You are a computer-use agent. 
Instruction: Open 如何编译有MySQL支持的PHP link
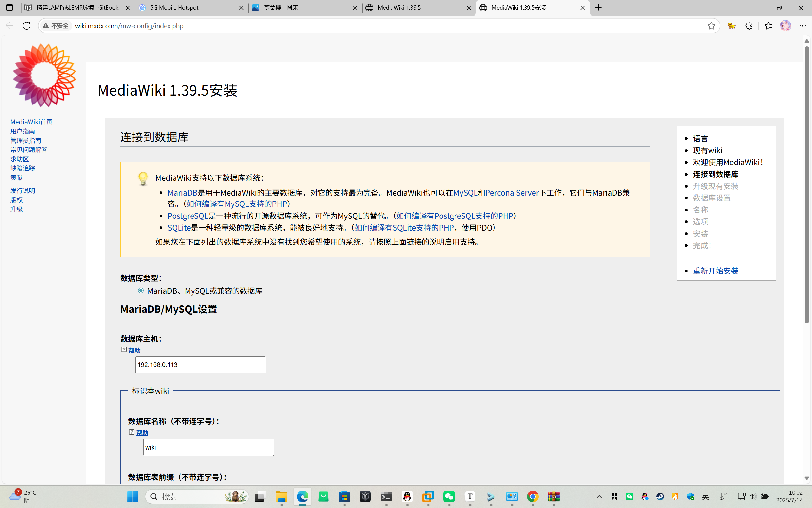click(x=237, y=204)
